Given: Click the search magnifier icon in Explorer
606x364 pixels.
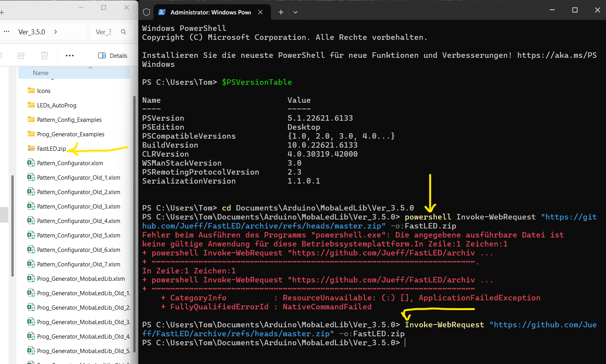Looking at the screenshot, I should [x=123, y=32].
